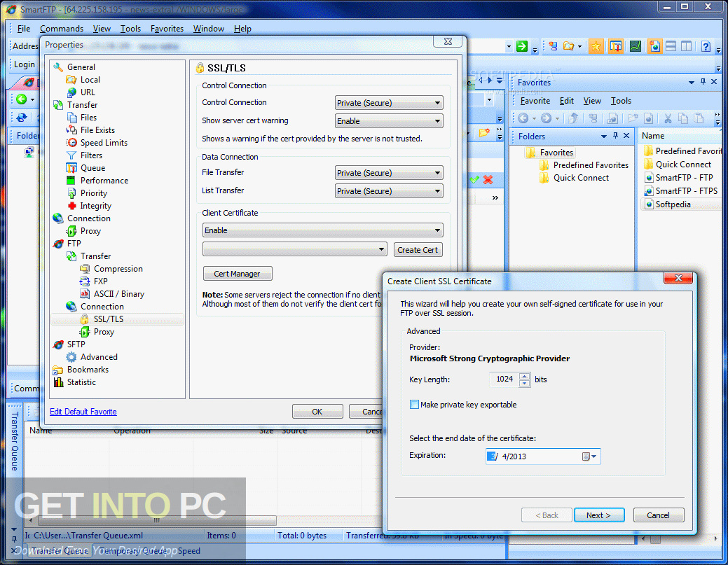Viewport: 728px width, 565px height.
Task: Click Next in certificate wizard
Action: tap(599, 515)
